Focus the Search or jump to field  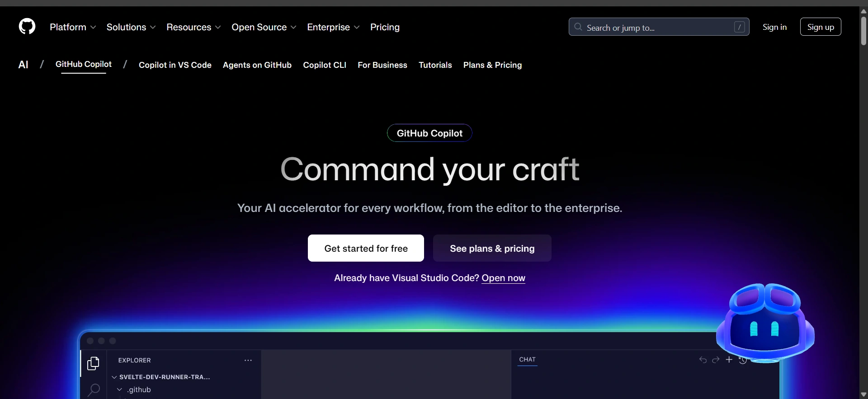click(x=659, y=27)
